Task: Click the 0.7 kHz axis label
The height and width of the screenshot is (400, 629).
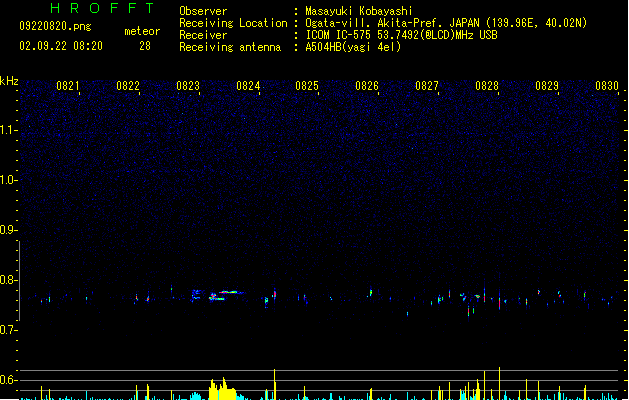Action: coord(8,330)
